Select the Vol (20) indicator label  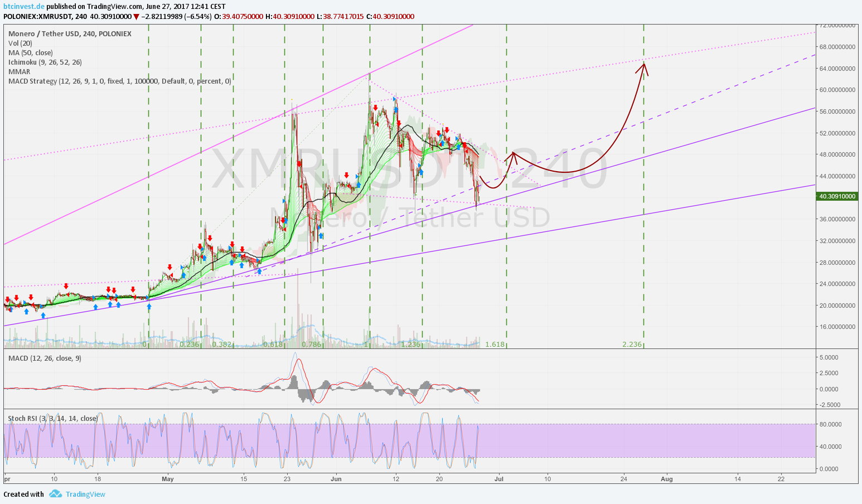(x=20, y=43)
